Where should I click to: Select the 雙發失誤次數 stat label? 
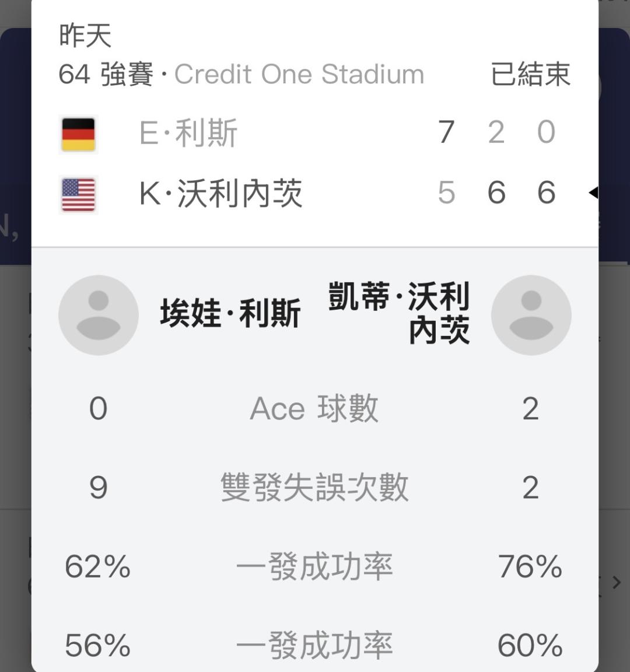pos(314,488)
